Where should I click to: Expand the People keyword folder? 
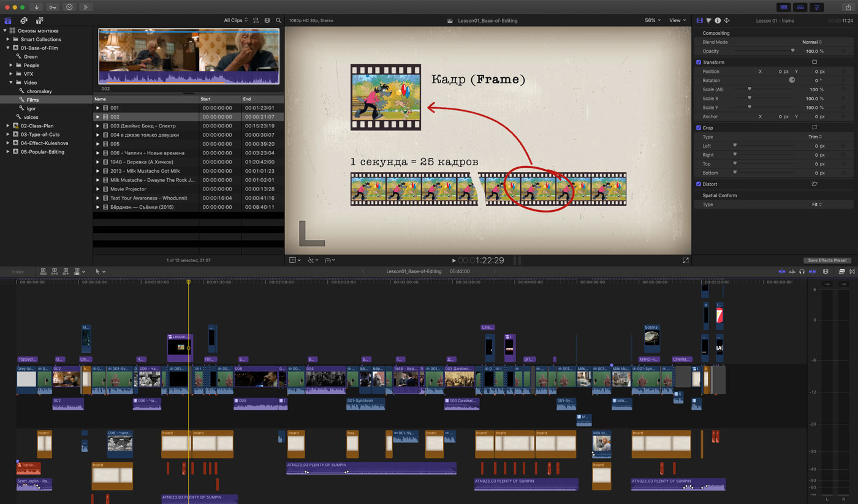point(10,65)
